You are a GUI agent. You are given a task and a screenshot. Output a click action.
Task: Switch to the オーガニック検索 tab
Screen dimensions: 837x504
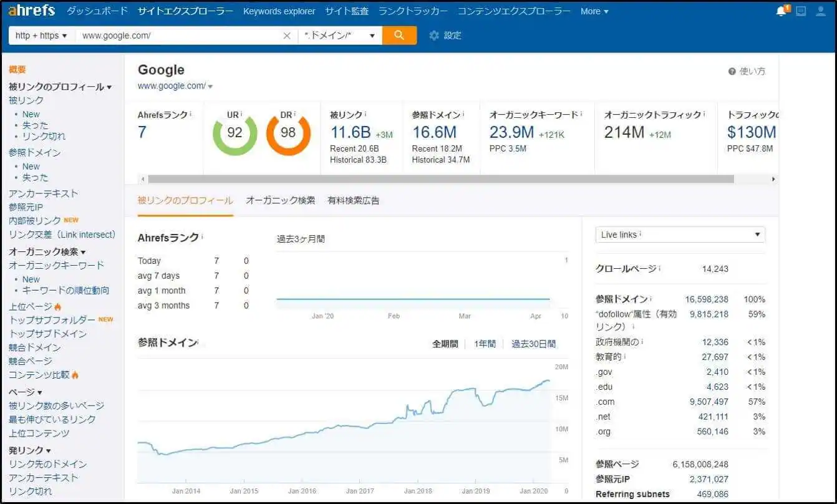coord(280,200)
